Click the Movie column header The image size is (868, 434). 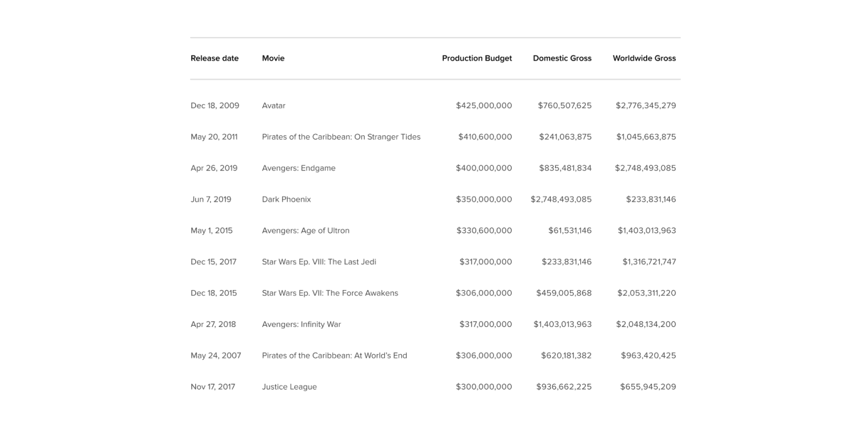273,58
